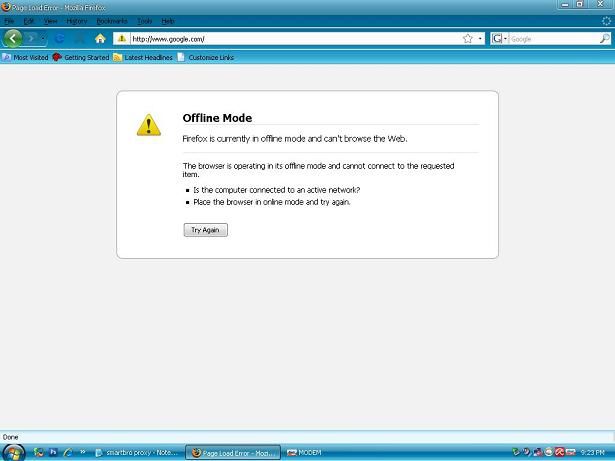Click the warning site identity icon in address bar
Viewport: 615px width, 461px height.
(122, 38)
